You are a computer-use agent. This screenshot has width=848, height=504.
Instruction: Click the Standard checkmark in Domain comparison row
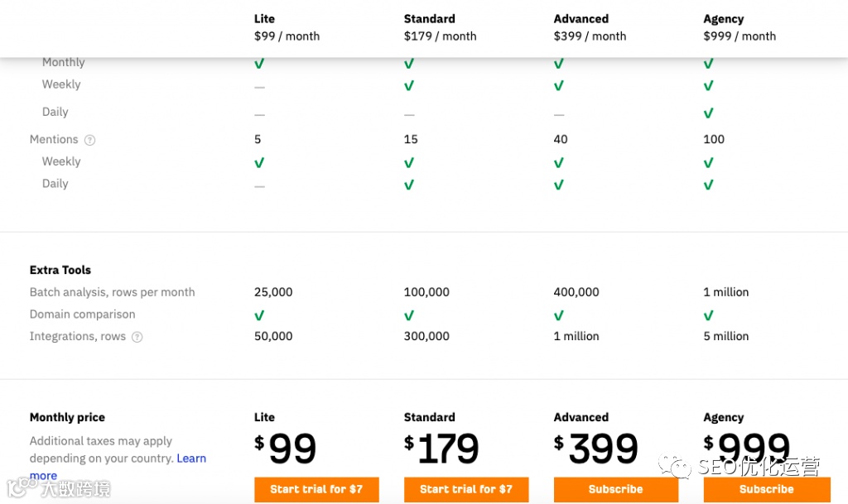[x=408, y=315]
